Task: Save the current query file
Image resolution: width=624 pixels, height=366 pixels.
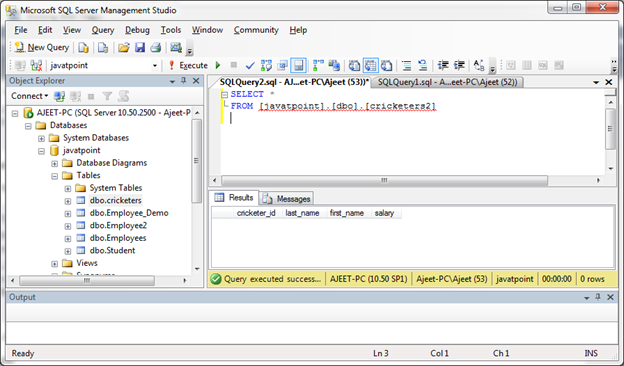Action: point(140,48)
